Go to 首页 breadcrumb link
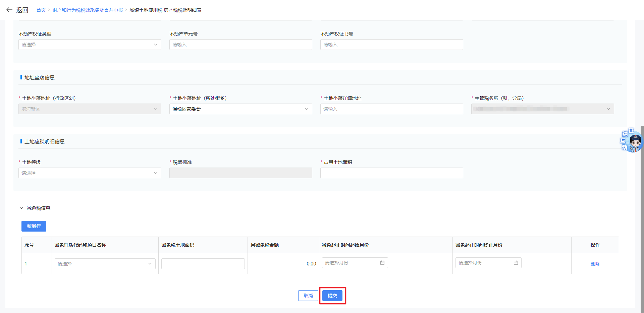The width and height of the screenshot is (644, 313). tap(41, 10)
